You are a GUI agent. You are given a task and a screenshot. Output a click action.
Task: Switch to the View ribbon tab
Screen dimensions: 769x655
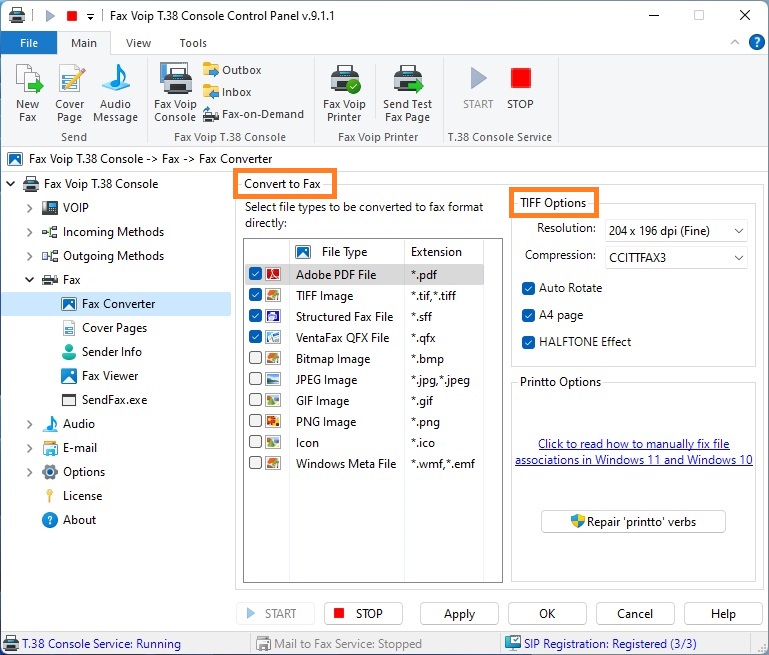point(138,43)
